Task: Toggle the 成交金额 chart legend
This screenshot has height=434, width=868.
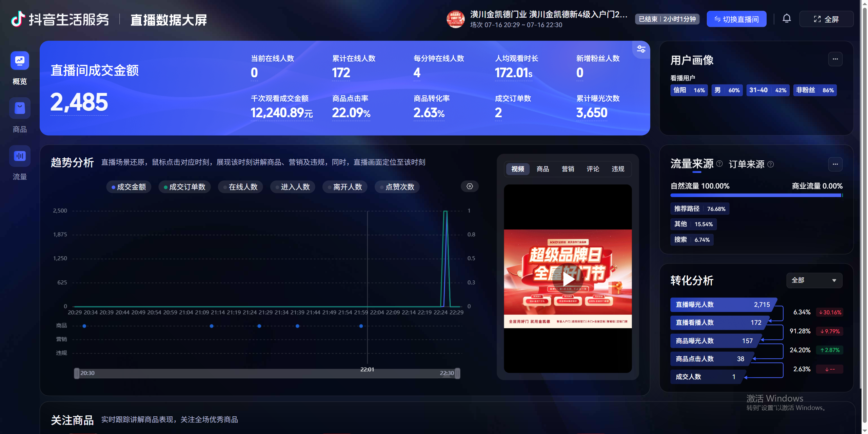Action: pos(129,187)
